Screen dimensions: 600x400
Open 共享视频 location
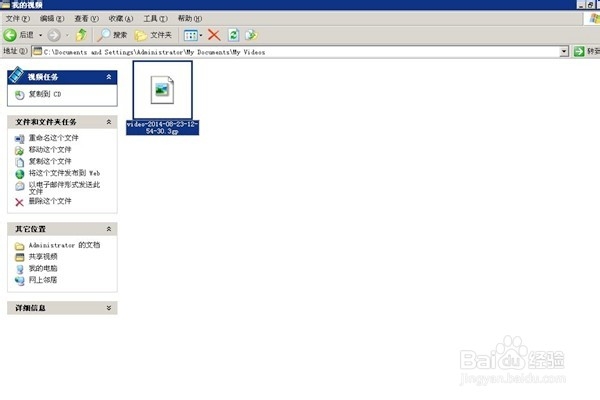pos(43,256)
